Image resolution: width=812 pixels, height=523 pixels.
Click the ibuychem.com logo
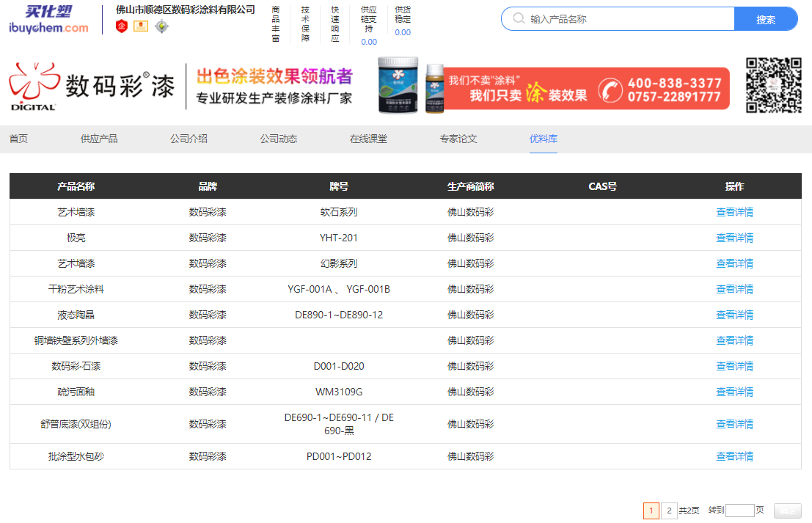[x=48, y=20]
